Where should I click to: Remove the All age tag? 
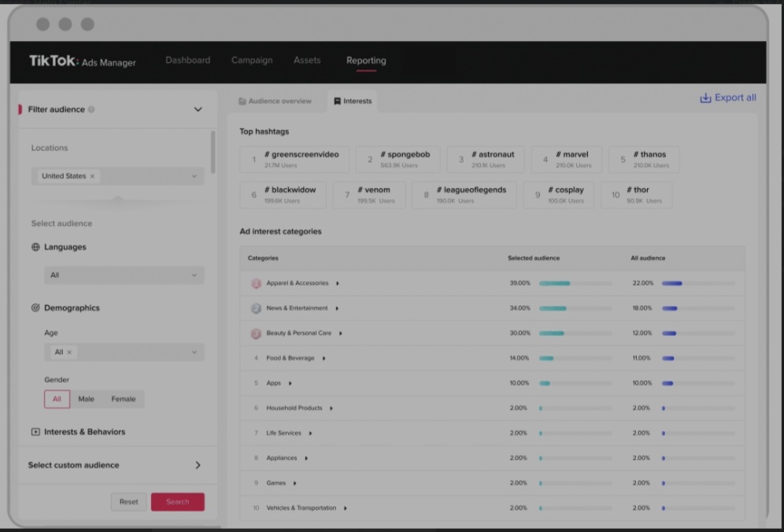point(69,352)
